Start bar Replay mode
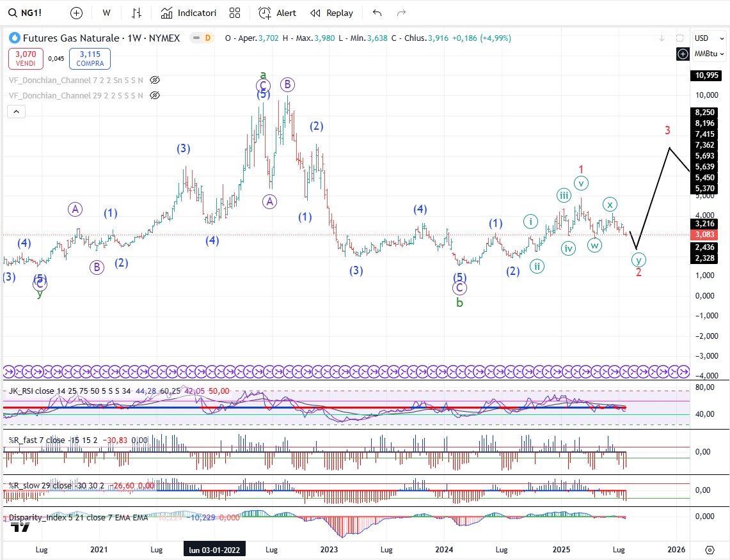730x560 pixels. pos(331,13)
